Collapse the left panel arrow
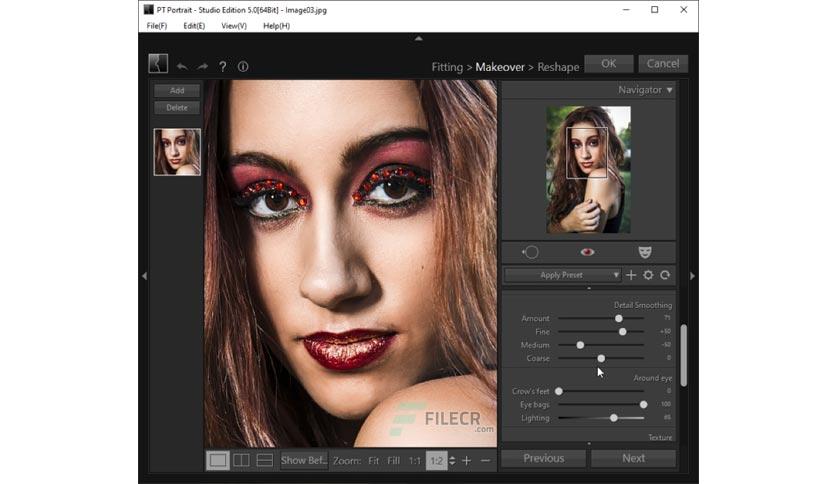This screenshot has height=484, width=836. pyautogui.click(x=144, y=276)
